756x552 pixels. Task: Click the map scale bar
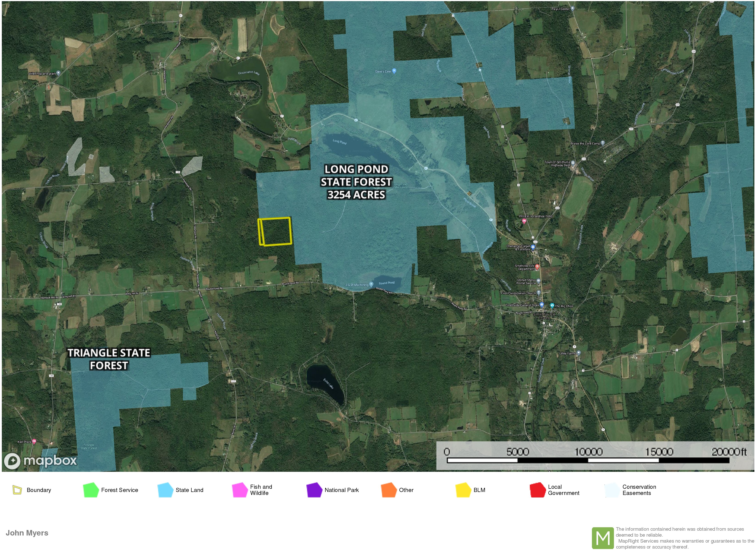(588, 460)
